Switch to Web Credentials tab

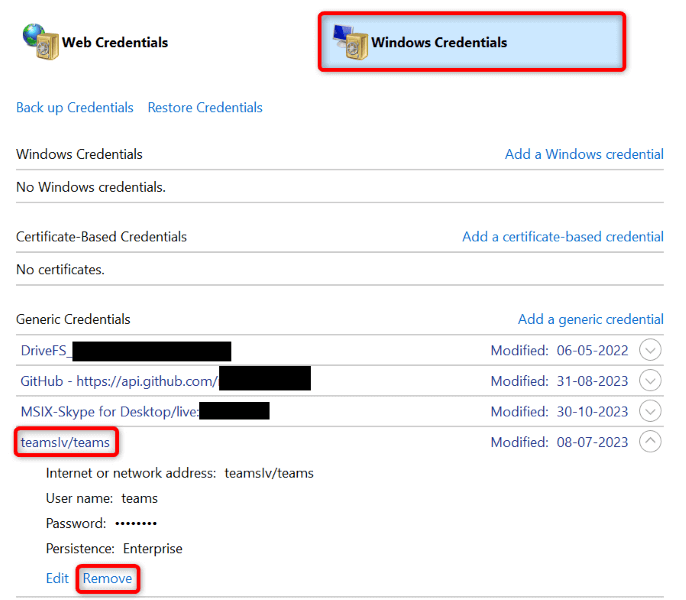pyautogui.click(x=114, y=42)
